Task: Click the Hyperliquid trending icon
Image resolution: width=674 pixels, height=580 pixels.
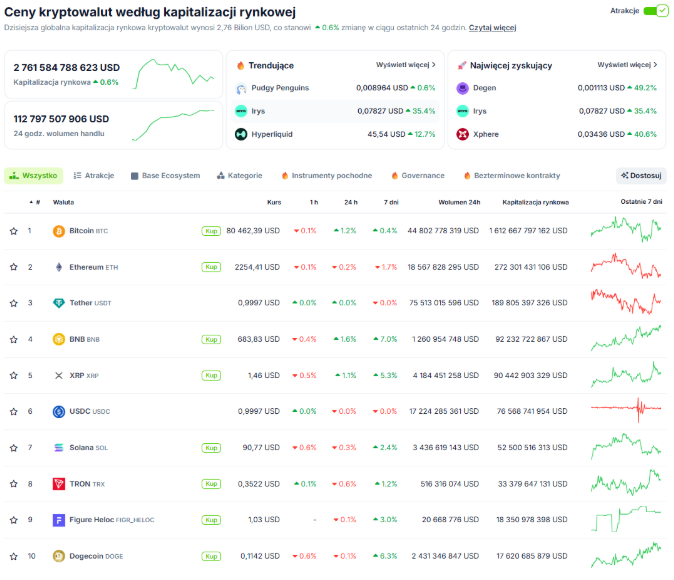Action: click(x=241, y=134)
